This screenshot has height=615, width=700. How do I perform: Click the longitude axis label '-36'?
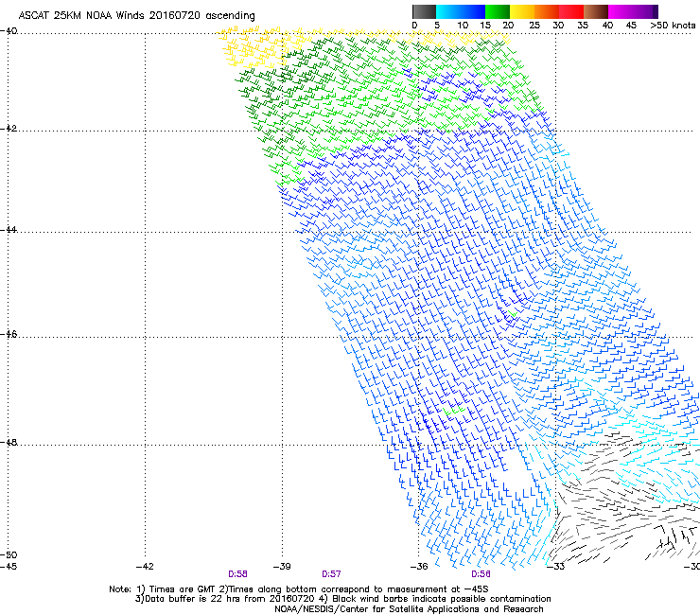click(419, 567)
